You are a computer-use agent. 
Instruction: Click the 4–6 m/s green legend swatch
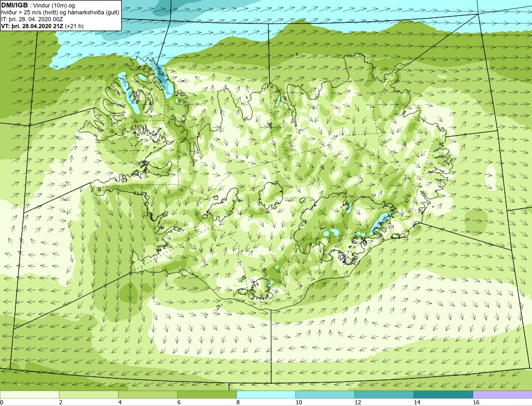(147, 395)
